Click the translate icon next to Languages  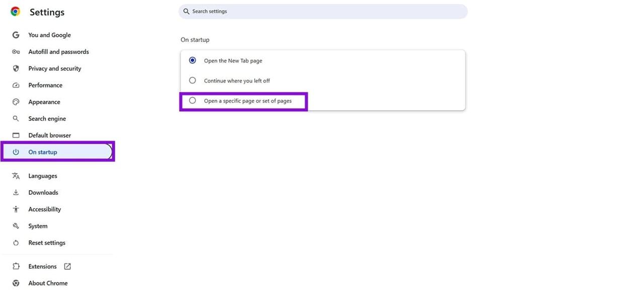point(16,176)
